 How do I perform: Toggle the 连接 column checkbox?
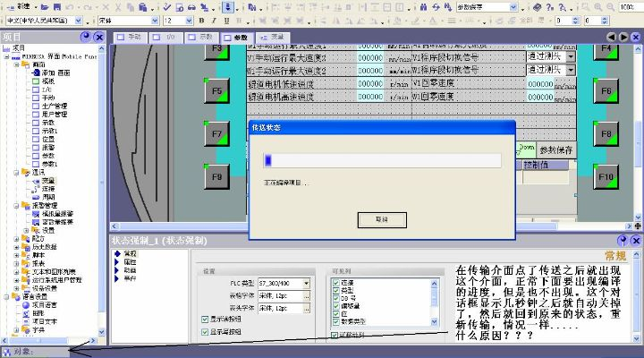[x=335, y=282]
